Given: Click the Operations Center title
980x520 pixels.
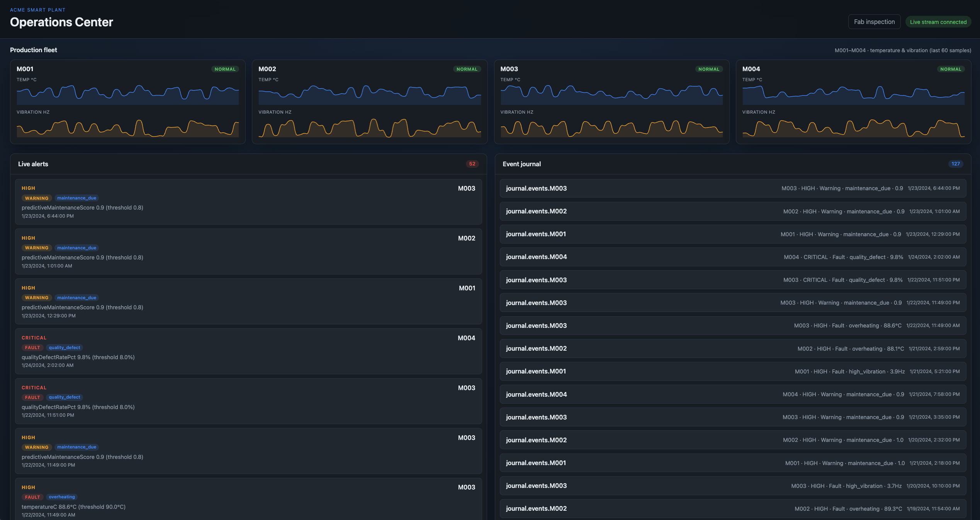Looking at the screenshot, I should point(61,22).
